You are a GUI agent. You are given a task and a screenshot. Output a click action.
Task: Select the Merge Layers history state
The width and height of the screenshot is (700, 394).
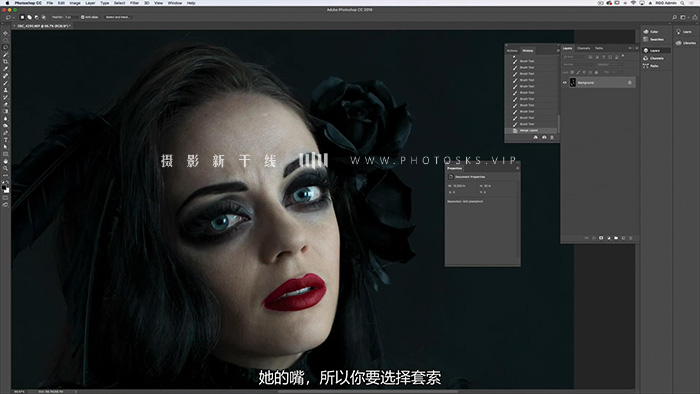click(x=531, y=131)
